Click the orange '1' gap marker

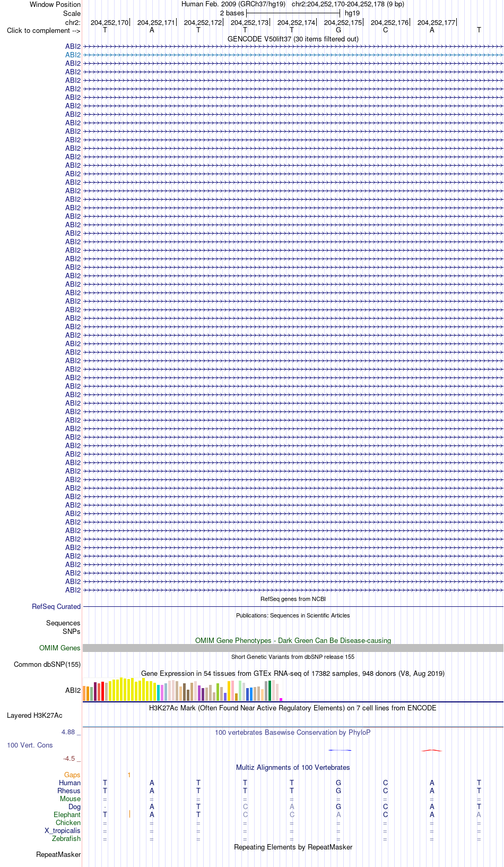point(129,775)
